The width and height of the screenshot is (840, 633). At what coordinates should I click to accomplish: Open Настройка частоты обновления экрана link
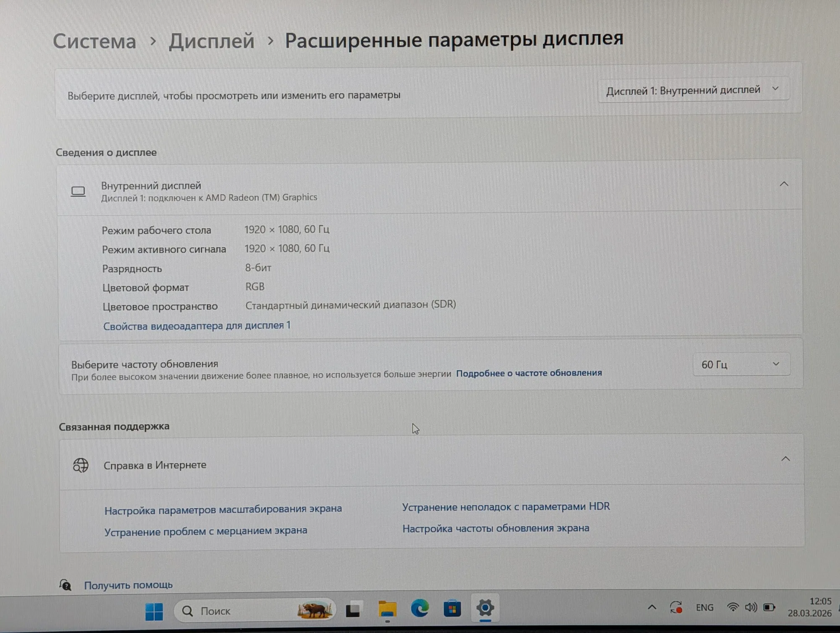(496, 528)
